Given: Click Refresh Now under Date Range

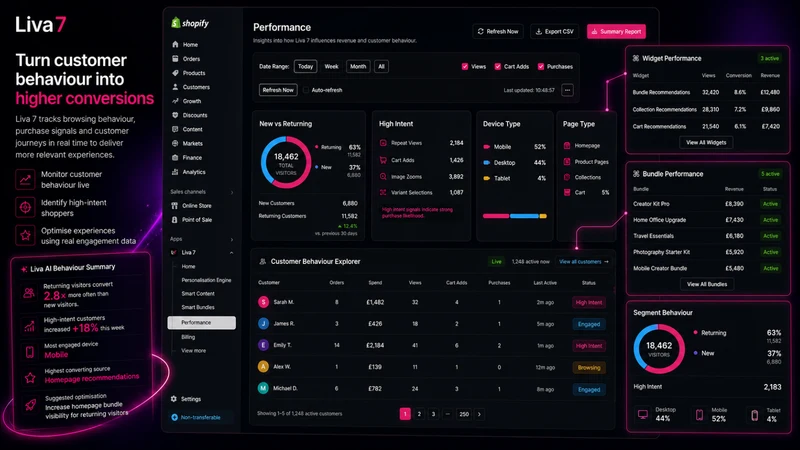Looking at the screenshot, I should click(x=278, y=90).
